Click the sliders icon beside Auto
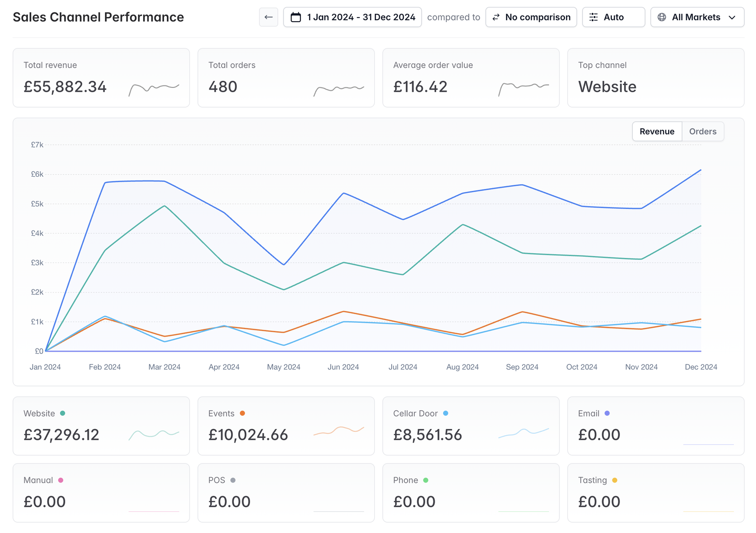The height and width of the screenshot is (533, 756). point(593,17)
